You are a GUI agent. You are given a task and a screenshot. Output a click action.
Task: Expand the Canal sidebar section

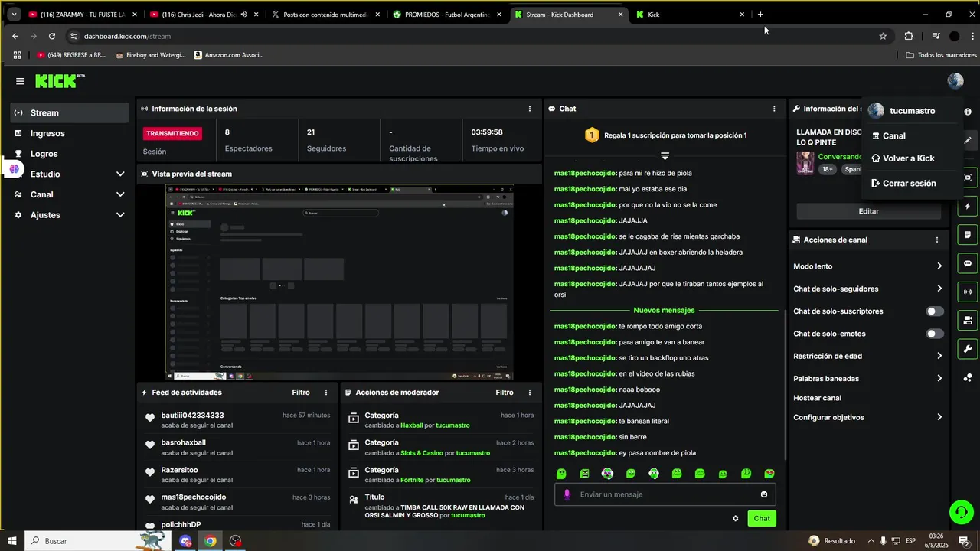(x=70, y=194)
